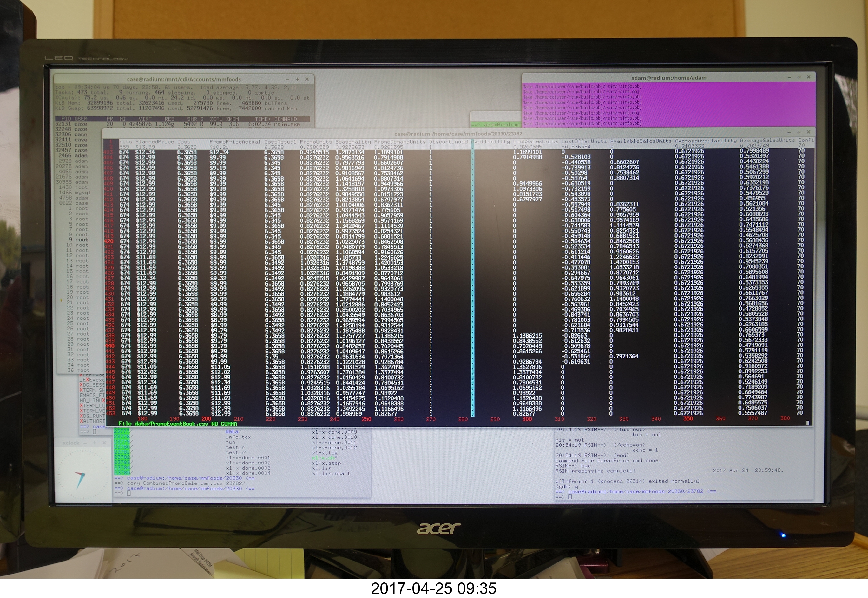The width and height of the screenshot is (868, 598).
Task: Maximize the 20330/23782 terminal window with plus
Action: click(x=799, y=132)
